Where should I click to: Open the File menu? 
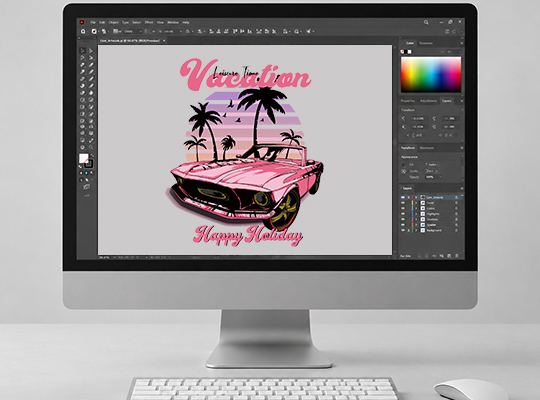(93, 22)
